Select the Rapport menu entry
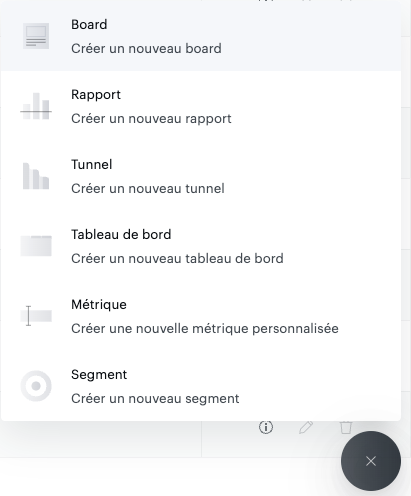The height and width of the screenshot is (496, 411). (x=201, y=106)
